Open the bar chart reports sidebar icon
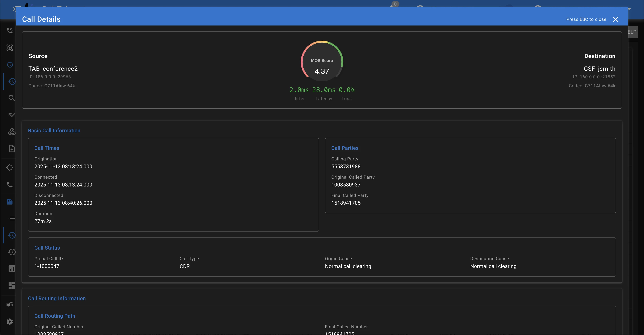644x335 pixels. (12, 269)
